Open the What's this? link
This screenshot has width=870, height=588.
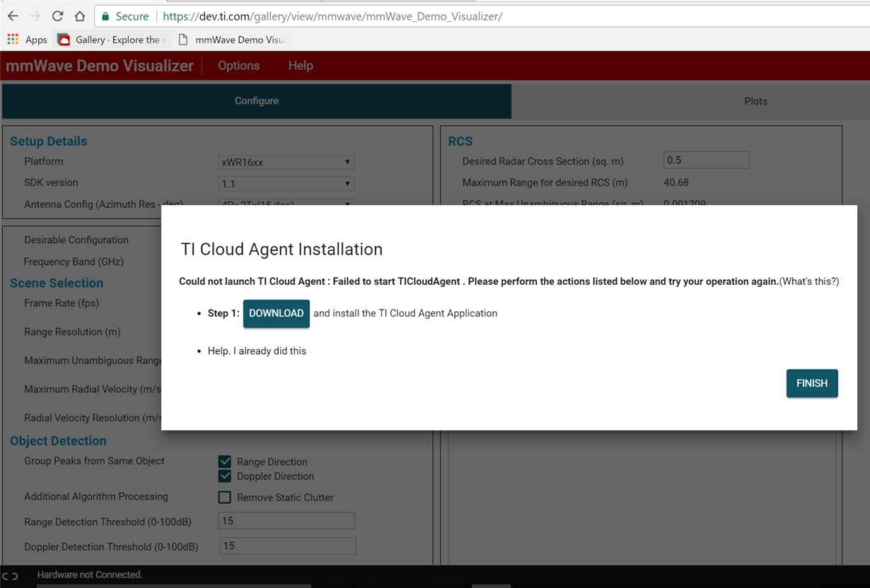[809, 281]
